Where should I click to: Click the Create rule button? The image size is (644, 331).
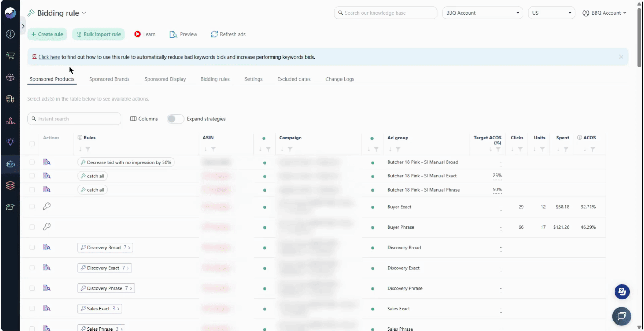pos(47,34)
